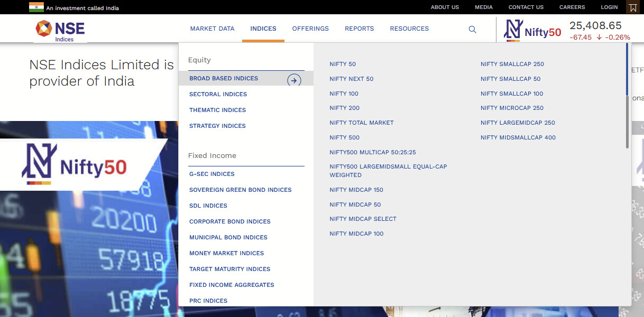The width and height of the screenshot is (644, 317).
Task: Click the mega menu vertical scrollbar
Action: tap(627, 95)
